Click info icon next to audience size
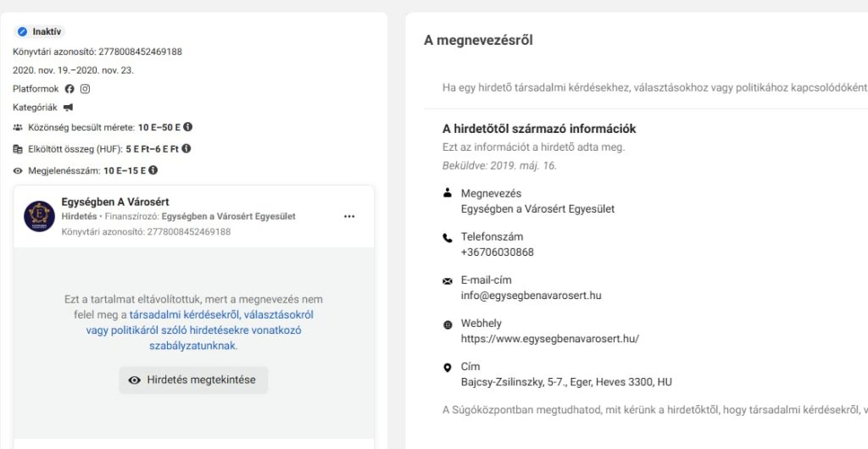This screenshot has width=868, height=449. pos(188,127)
